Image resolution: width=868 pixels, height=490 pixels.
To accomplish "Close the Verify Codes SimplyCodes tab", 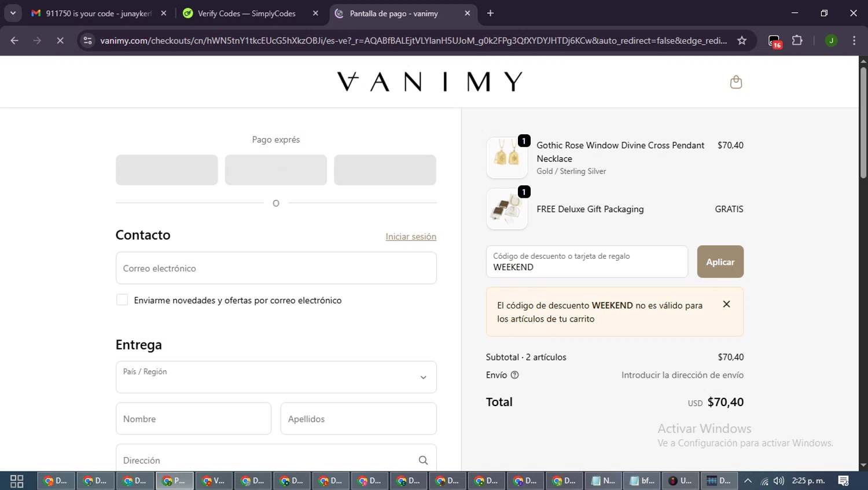I will [x=315, y=13].
